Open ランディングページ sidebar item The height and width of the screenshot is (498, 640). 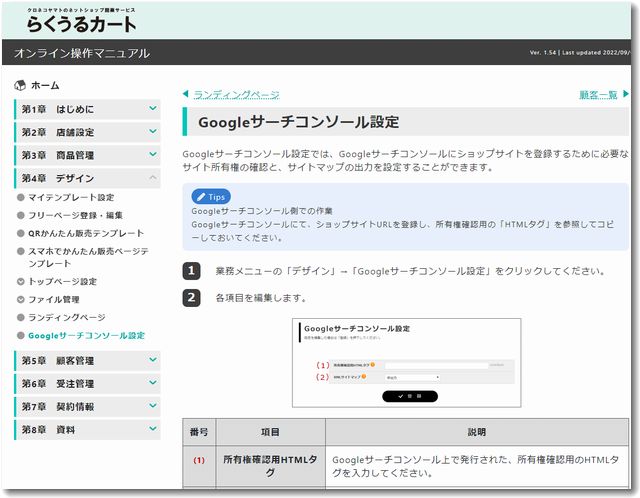67,317
